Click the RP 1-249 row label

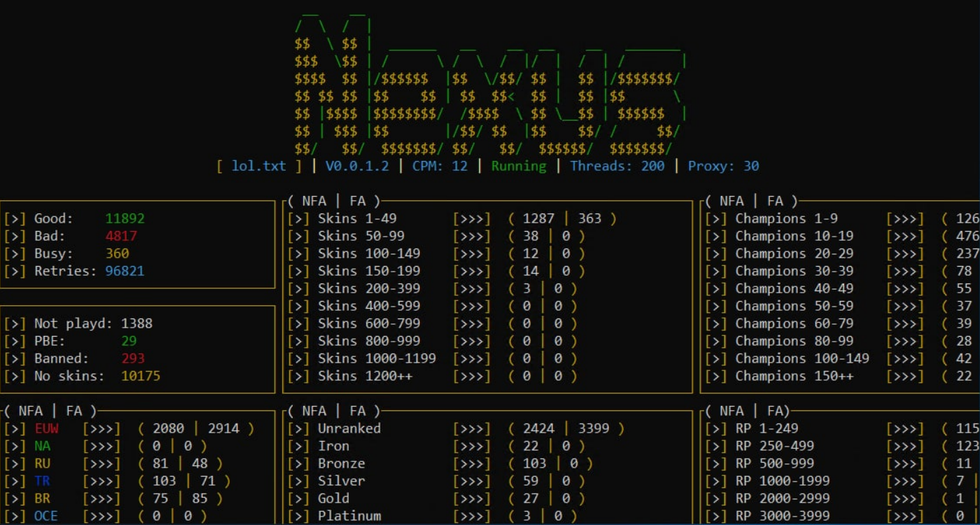766,428
